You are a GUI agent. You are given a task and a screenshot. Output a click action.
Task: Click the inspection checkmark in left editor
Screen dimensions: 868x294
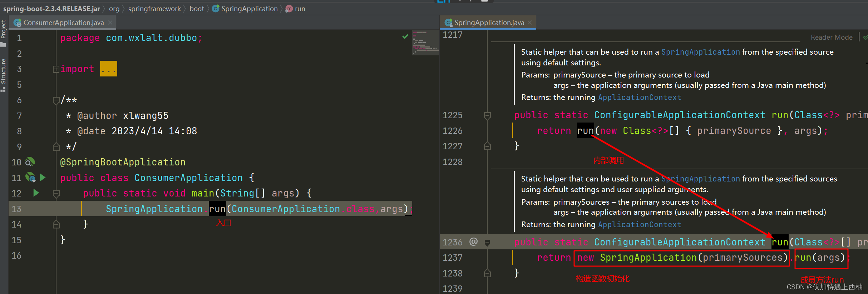pyautogui.click(x=405, y=36)
